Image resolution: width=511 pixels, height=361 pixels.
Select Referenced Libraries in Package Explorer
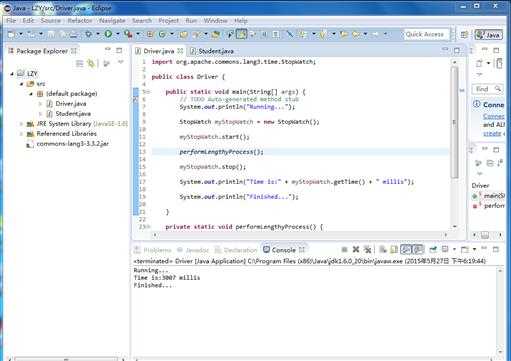tap(66, 134)
